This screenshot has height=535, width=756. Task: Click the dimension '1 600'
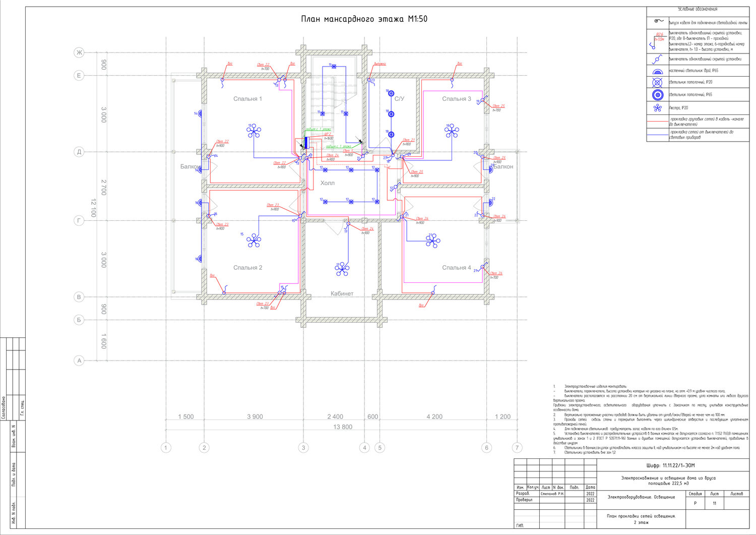(x=104, y=341)
